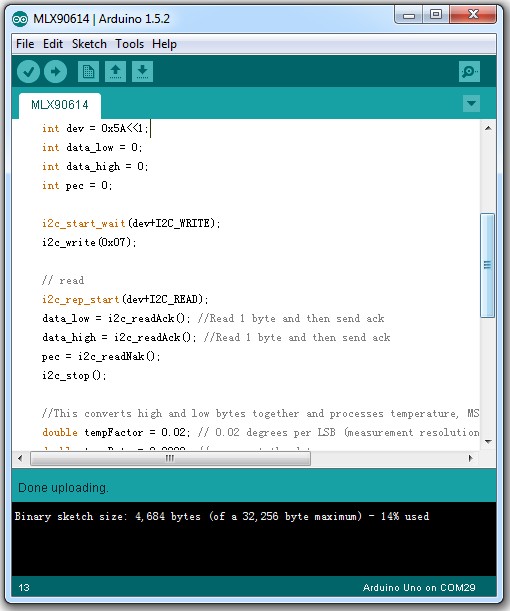Screen dimensions: 510x611
Task: Click the 'Binary sketch size' console output
Action: (222, 517)
